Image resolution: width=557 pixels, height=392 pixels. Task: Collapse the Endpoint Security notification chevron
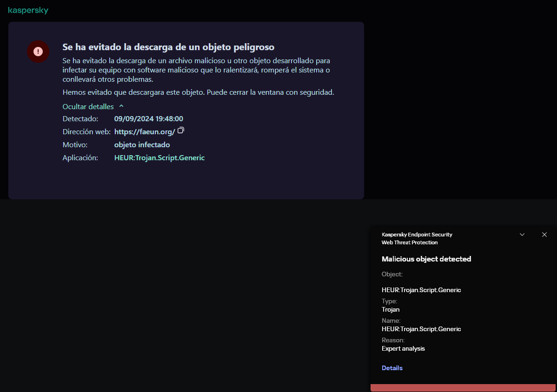[522, 235]
